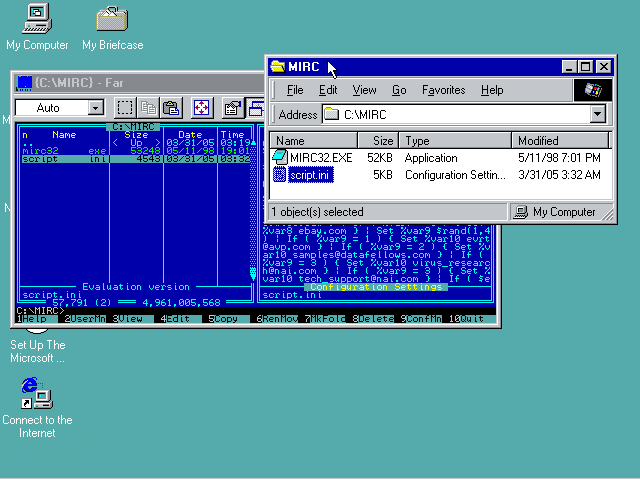640x480 pixels.
Task: Click 8Delete in Far function key bar
Action: [x=373, y=319]
